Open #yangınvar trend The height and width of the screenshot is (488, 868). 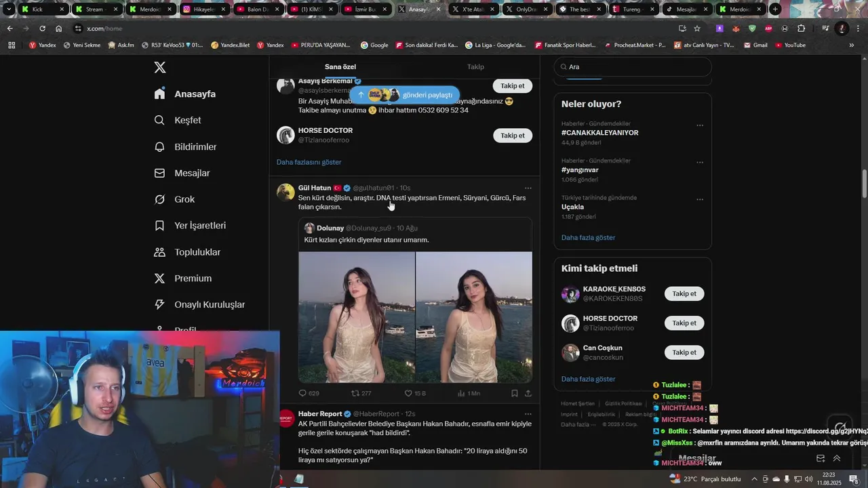580,170
